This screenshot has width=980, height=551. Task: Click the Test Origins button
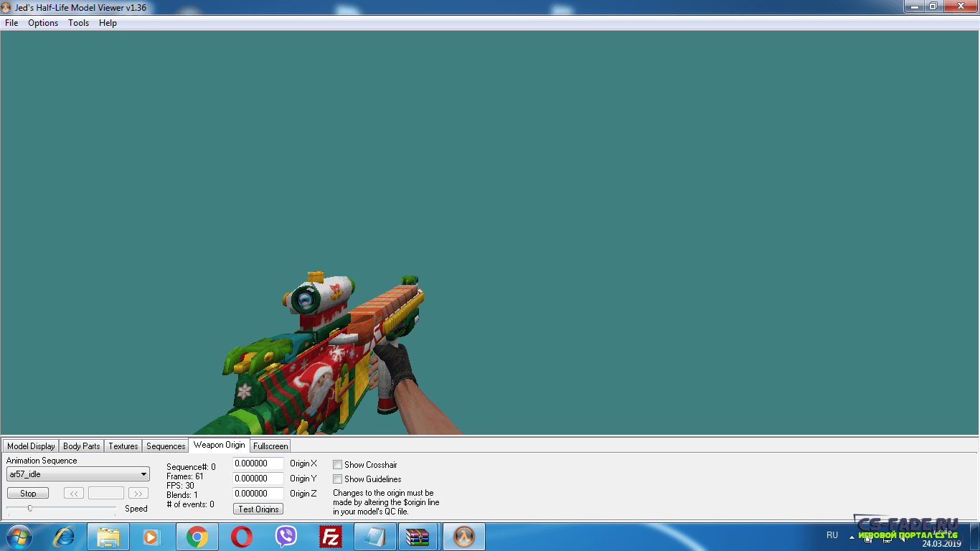click(x=258, y=509)
